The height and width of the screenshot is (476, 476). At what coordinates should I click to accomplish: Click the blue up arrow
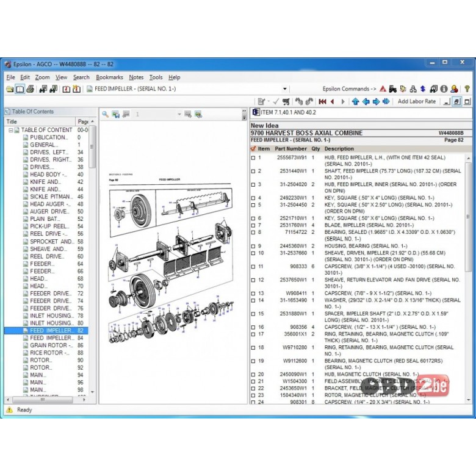(x=356, y=102)
